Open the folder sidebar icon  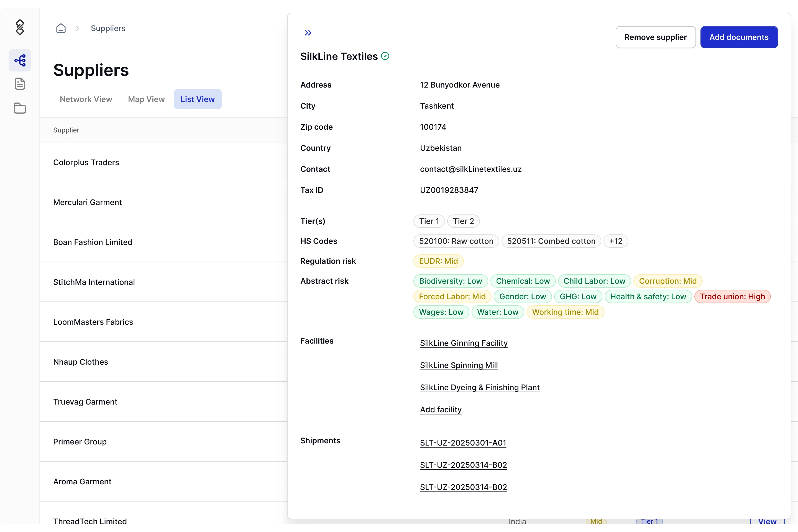(x=20, y=108)
